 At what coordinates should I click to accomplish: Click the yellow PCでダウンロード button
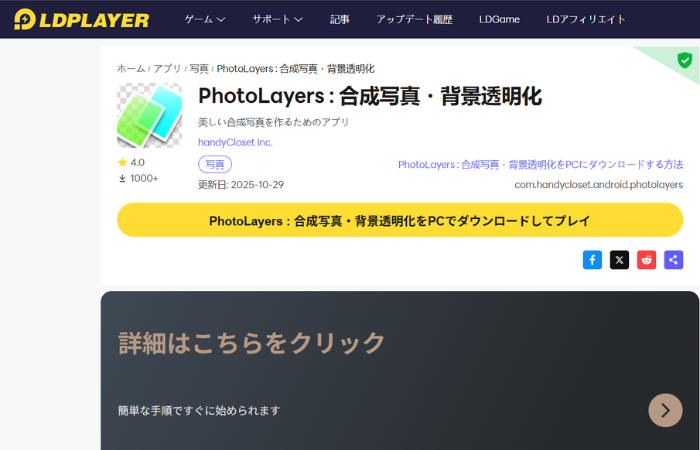(x=399, y=220)
